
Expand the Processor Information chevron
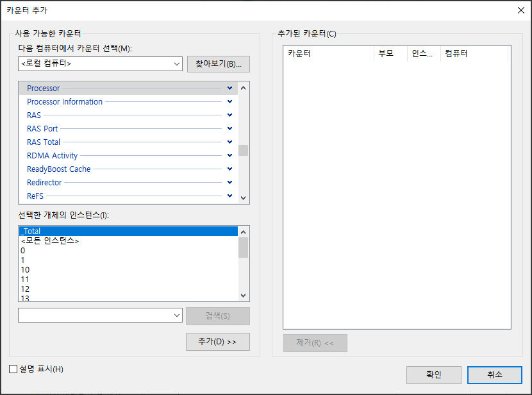229,101
